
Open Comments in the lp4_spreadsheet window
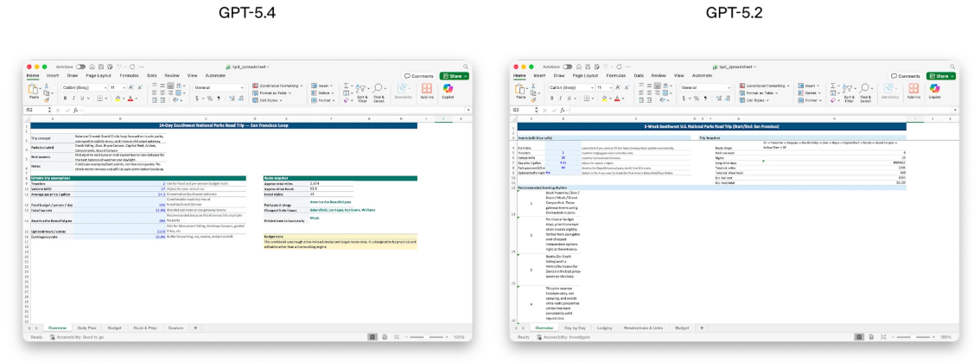(x=419, y=76)
